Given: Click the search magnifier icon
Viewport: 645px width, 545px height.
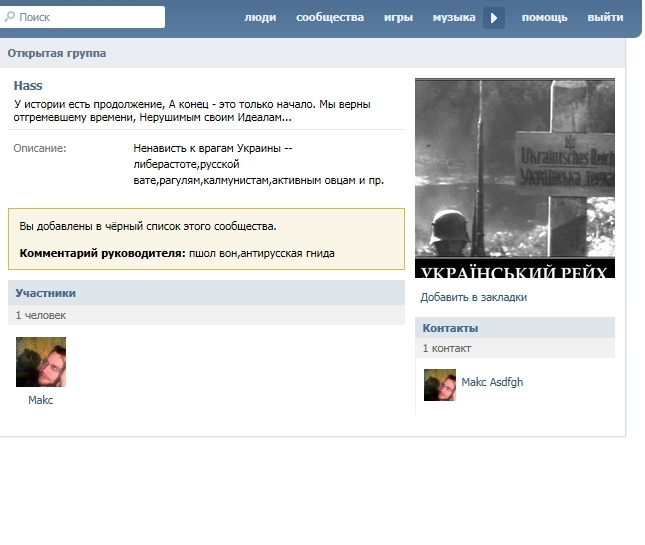Looking at the screenshot, I should click(x=9, y=16).
